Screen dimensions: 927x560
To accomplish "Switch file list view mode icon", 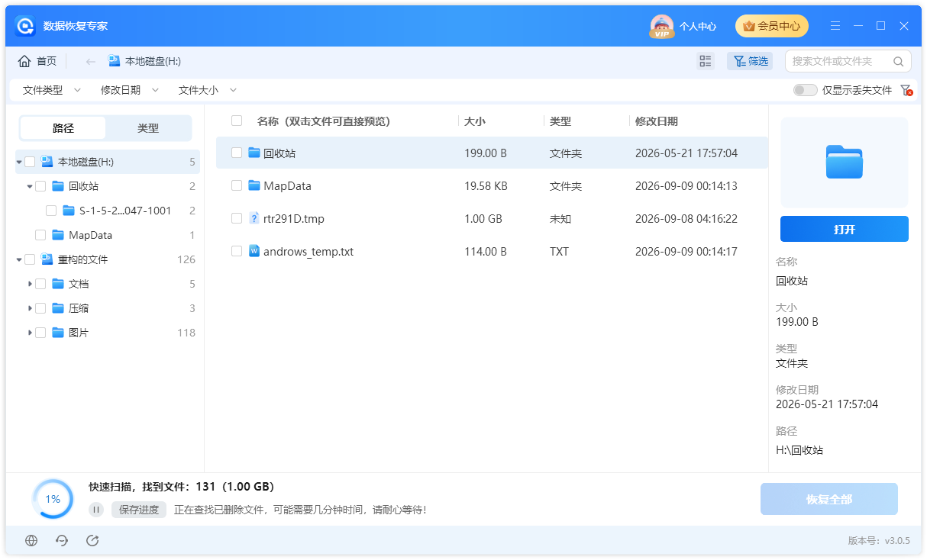I will 706,61.
